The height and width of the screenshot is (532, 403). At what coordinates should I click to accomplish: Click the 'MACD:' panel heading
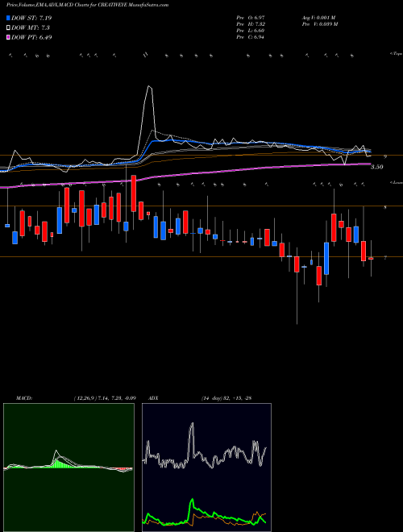coord(23,397)
